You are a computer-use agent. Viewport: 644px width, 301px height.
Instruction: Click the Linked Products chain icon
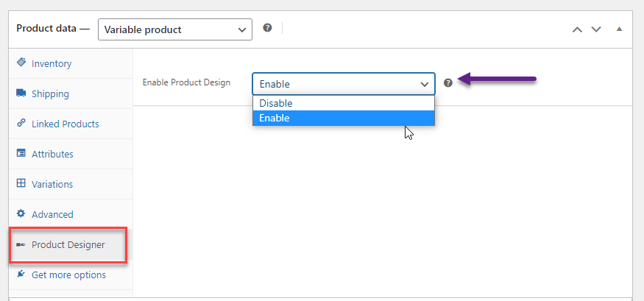click(21, 123)
